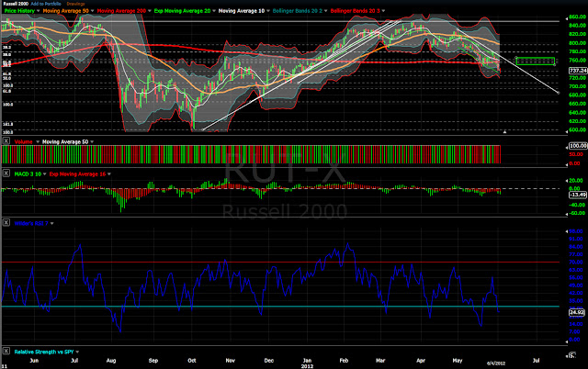Viewport: 588px width, 369px height.
Task: Click the Jul label on time axis
Action: click(x=537, y=361)
